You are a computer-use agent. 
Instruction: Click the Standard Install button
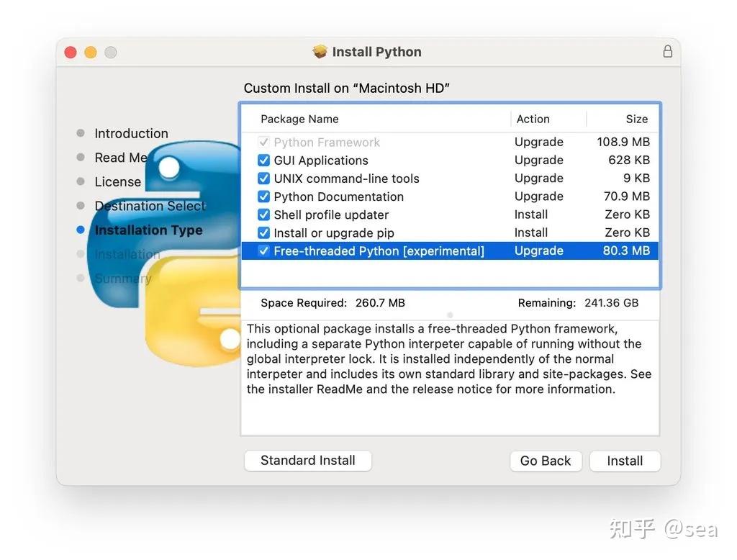tap(307, 461)
